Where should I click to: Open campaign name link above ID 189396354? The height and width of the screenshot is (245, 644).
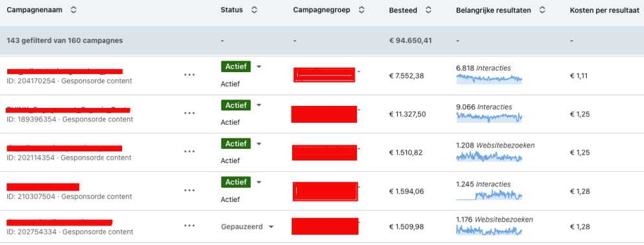[x=68, y=110]
